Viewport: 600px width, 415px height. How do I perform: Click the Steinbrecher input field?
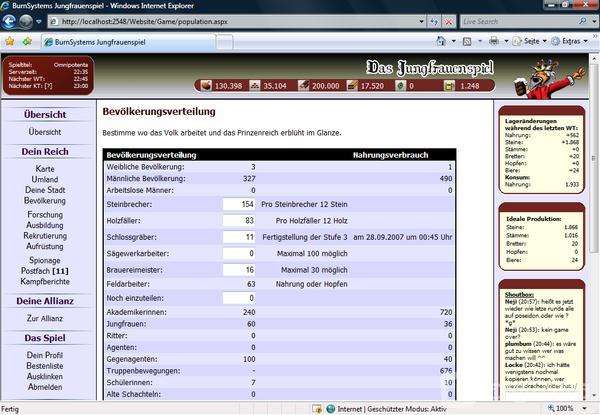pos(239,204)
